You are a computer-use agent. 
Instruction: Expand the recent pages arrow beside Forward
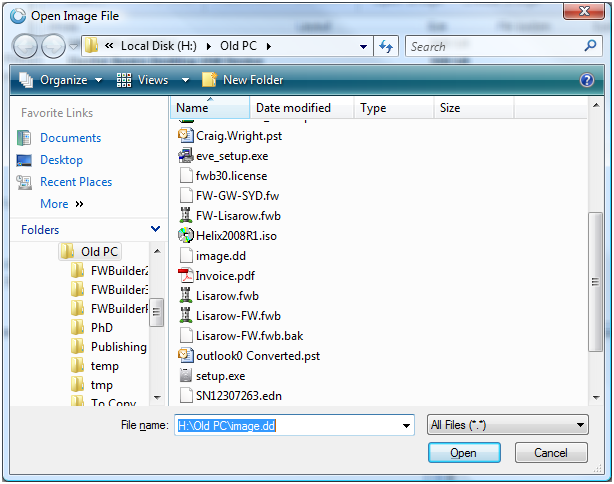[x=74, y=46]
